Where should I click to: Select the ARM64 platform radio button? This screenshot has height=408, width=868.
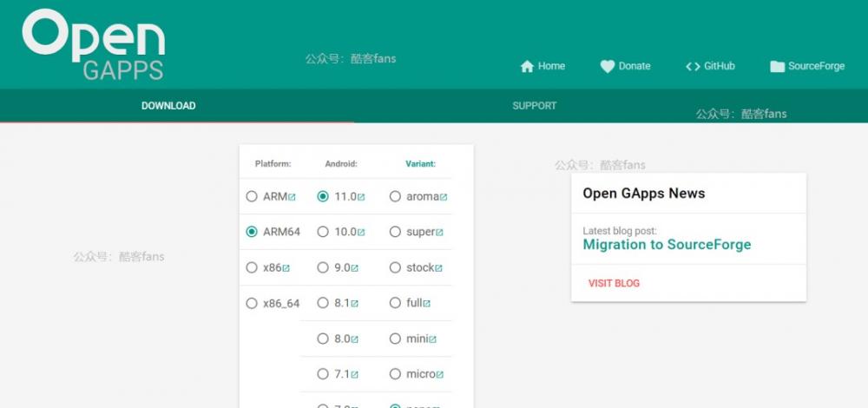tap(252, 232)
